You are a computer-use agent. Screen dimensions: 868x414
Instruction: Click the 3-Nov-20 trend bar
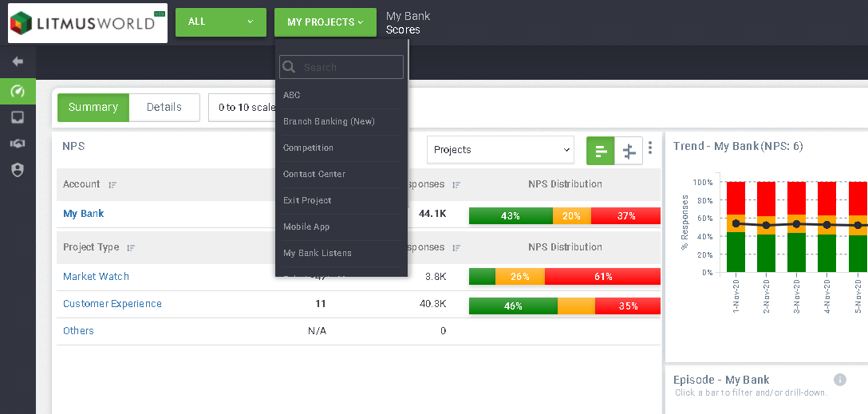tap(796, 227)
